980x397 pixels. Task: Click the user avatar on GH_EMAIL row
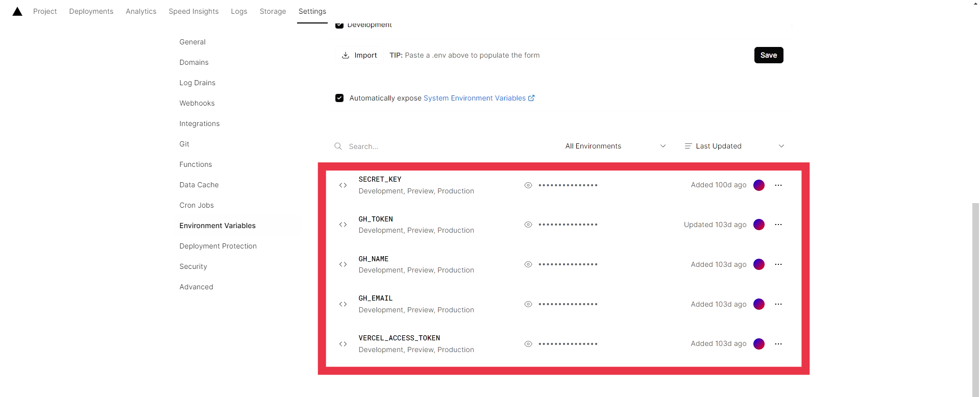[759, 304]
